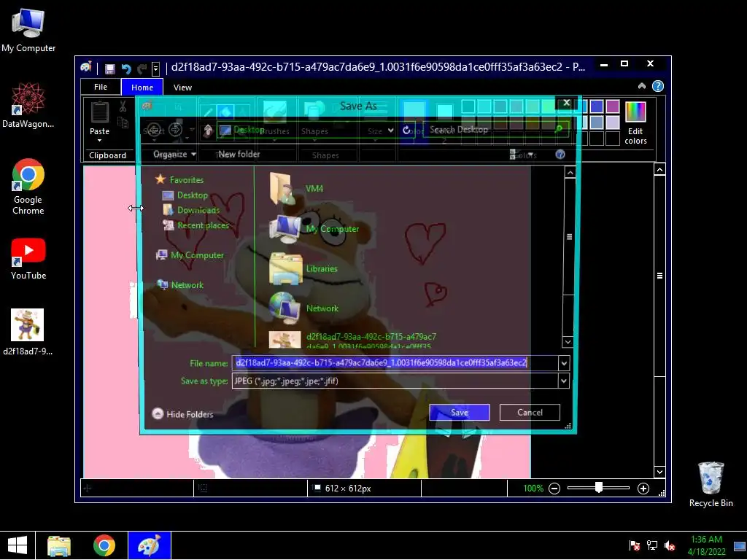The width and height of the screenshot is (747, 560).
Task: Select the DataWagon desktop shortcut
Action: (x=28, y=106)
